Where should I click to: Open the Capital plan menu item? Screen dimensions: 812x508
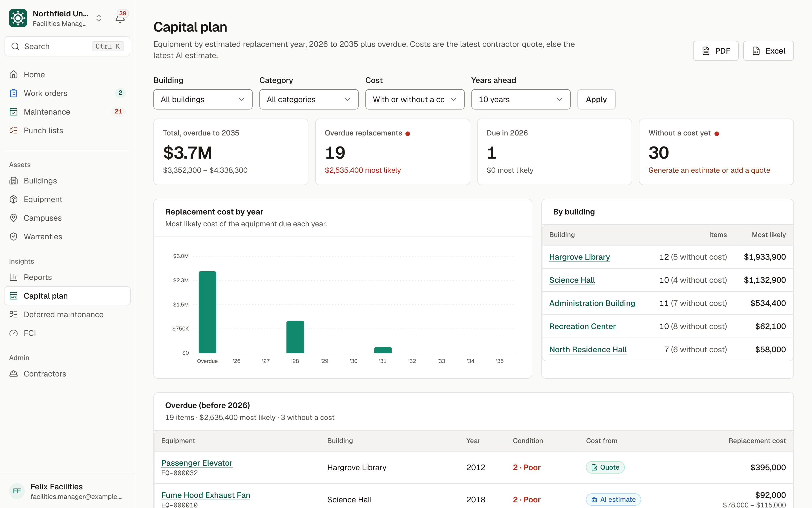(x=67, y=296)
